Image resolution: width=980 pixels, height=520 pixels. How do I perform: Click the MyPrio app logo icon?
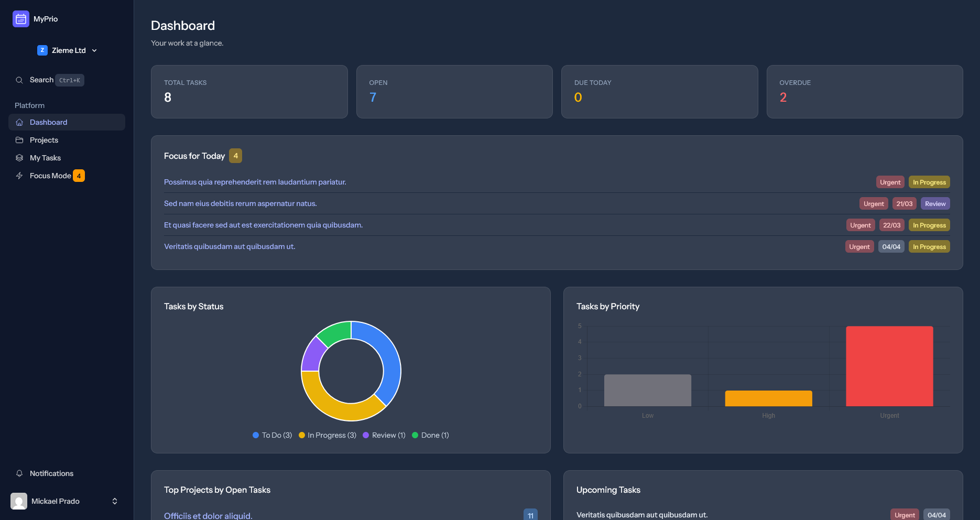click(x=20, y=18)
